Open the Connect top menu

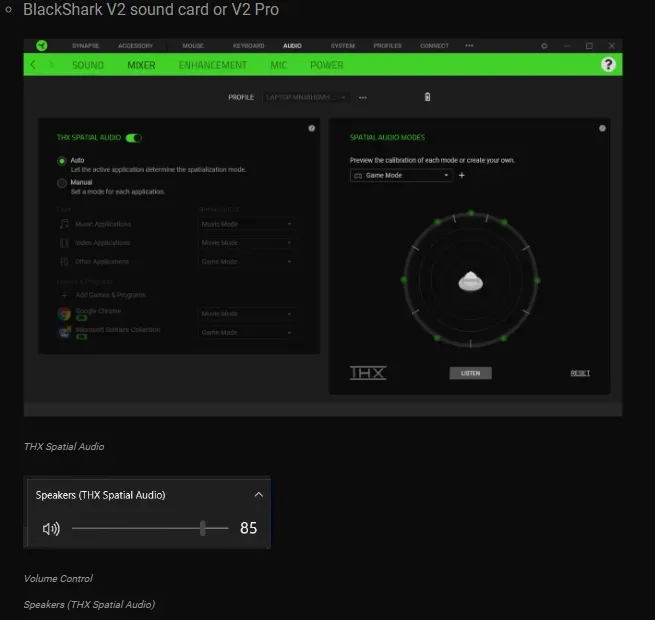[x=434, y=46]
